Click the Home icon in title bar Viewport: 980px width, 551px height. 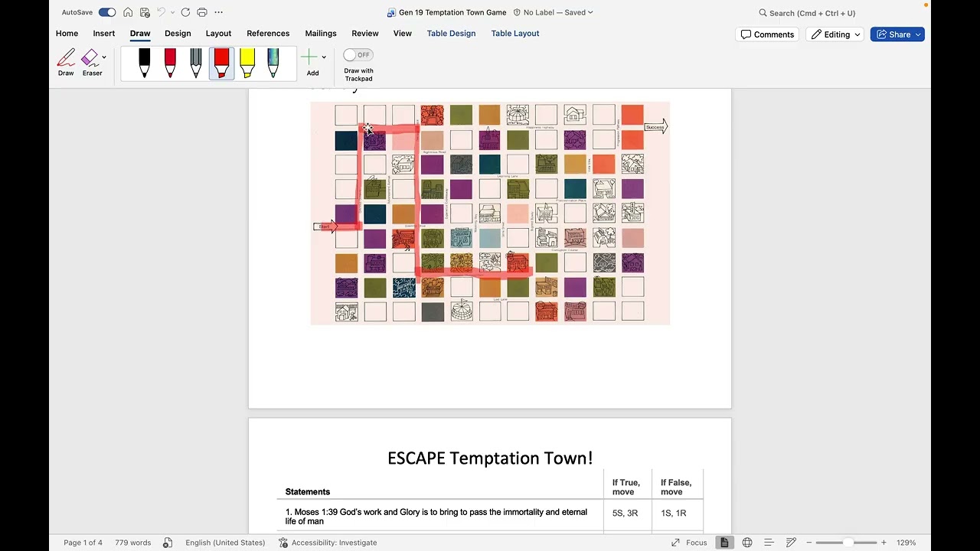click(128, 12)
